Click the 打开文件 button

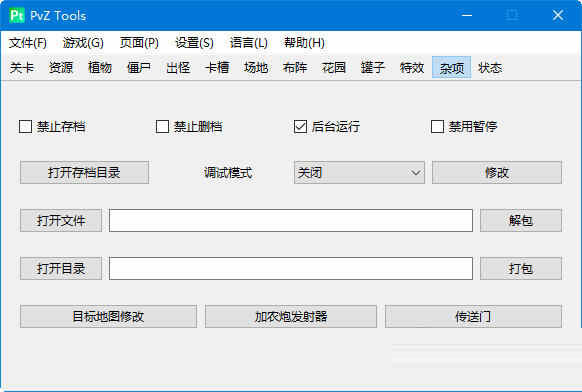click(61, 220)
